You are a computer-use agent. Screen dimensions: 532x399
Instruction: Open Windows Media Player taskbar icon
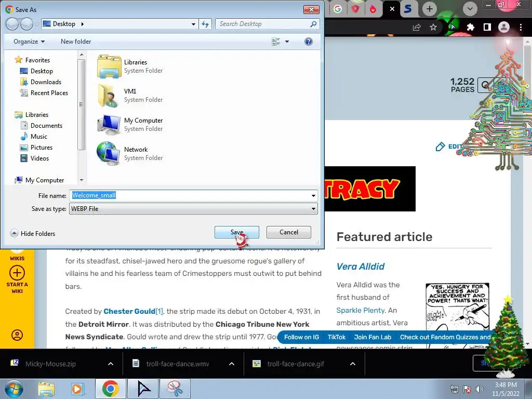click(x=77, y=389)
